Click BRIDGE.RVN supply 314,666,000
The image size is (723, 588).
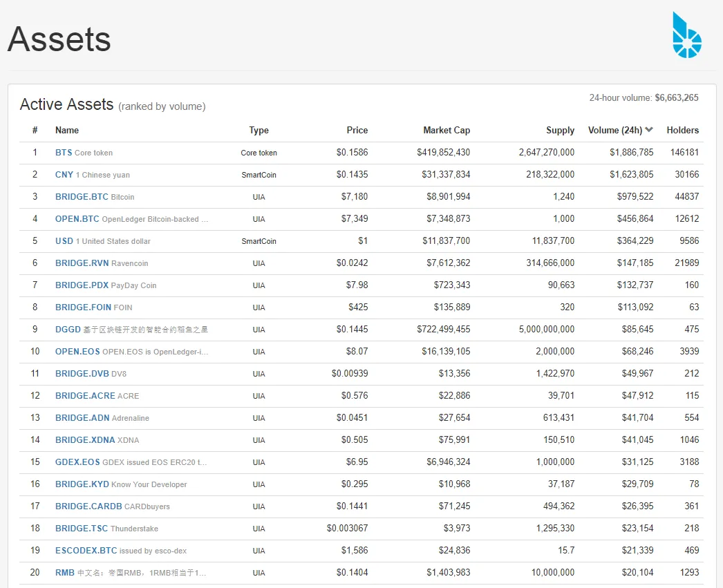pyautogui.click(x=551, y=263)
